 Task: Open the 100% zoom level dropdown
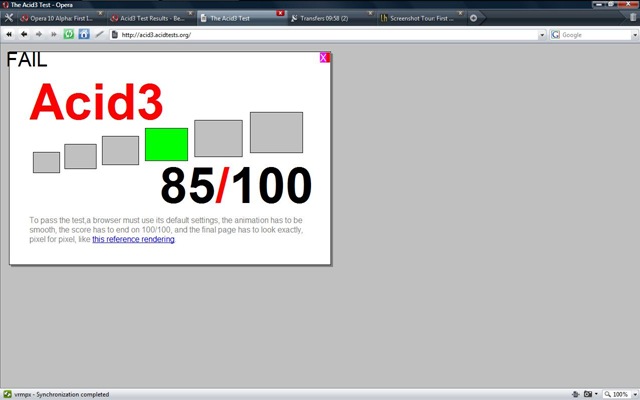pos(635,394)
